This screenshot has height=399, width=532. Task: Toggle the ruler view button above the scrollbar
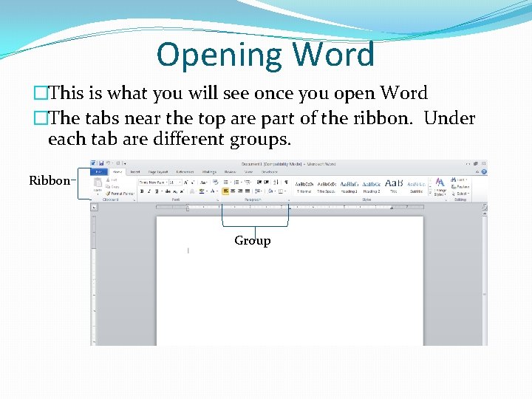(x=485, y=207)
